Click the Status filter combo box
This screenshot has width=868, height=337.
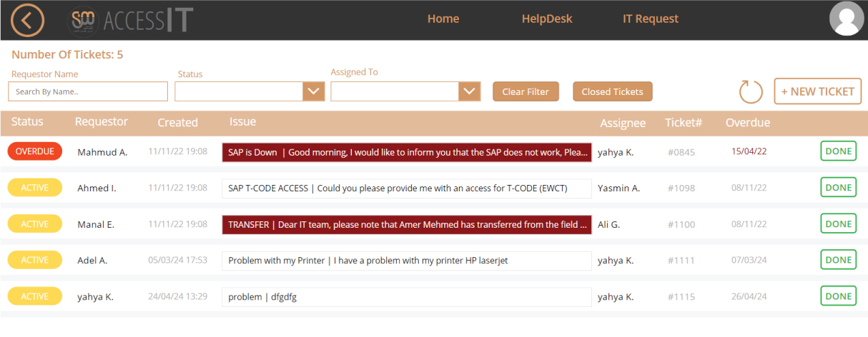[x=250, y=91]
